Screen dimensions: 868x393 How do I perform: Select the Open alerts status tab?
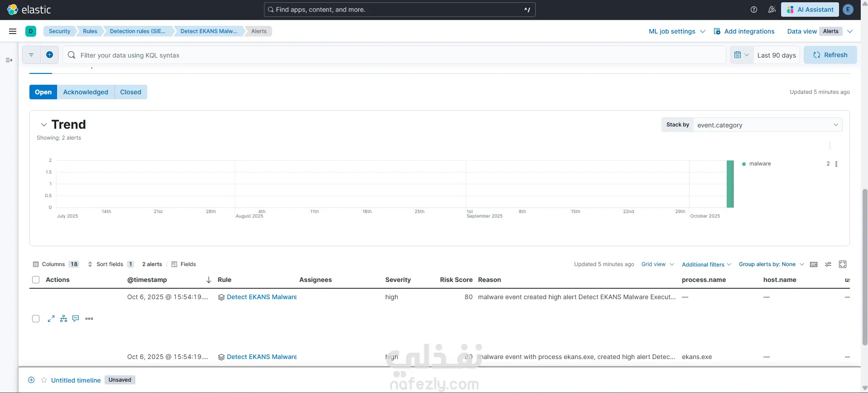click(43, 92)
